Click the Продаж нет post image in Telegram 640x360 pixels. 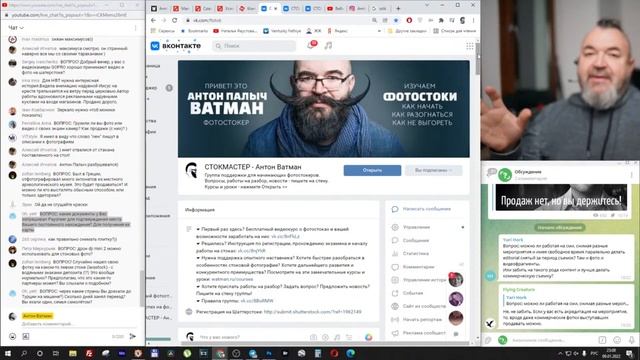[x=561, y=197]
